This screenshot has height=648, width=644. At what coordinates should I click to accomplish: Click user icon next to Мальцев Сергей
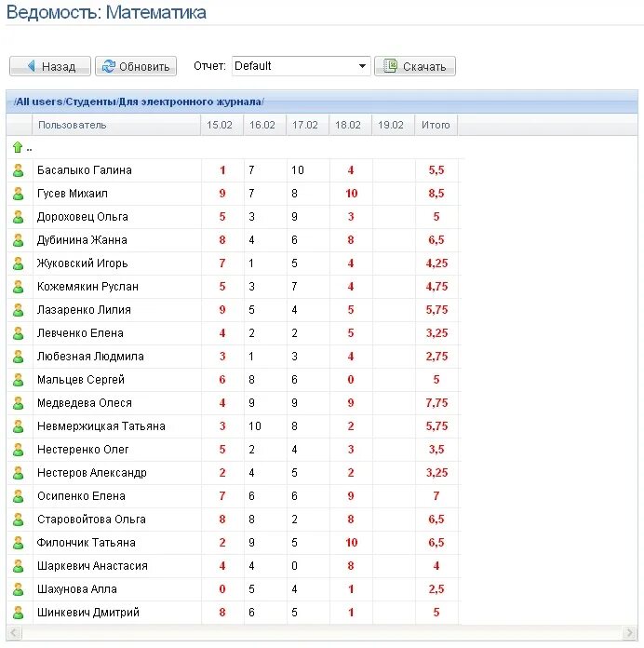19,380
